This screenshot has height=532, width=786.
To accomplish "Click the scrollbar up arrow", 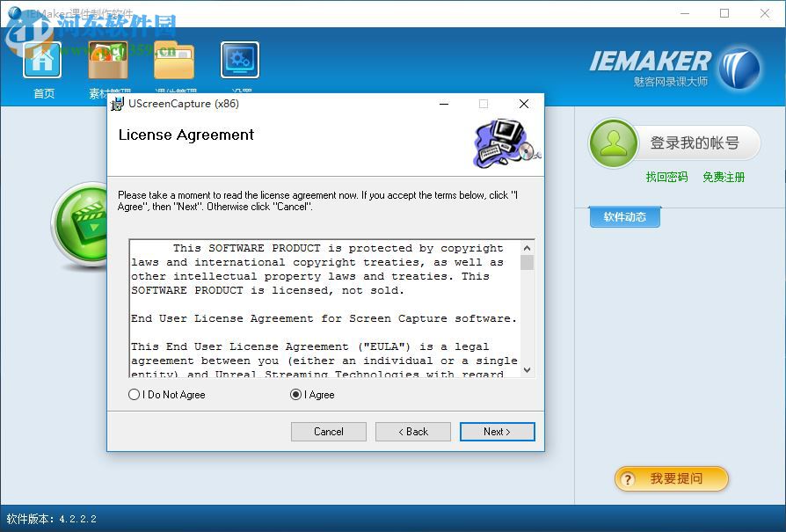I will (x=528, y=246).
